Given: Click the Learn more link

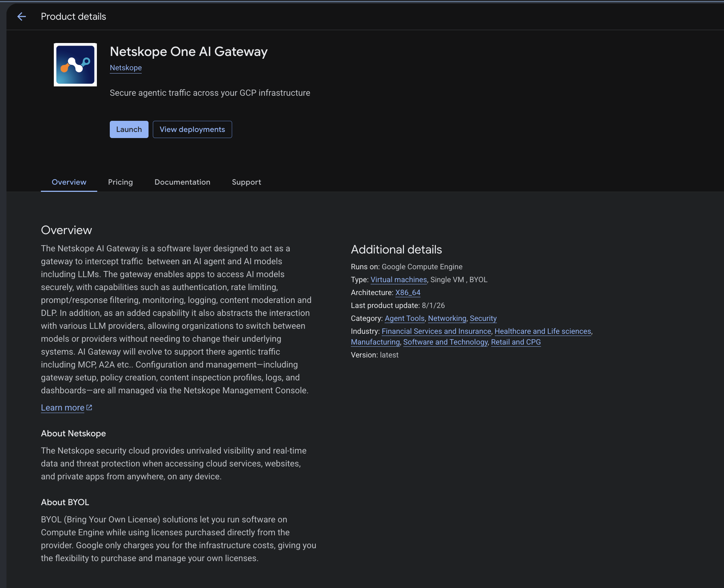Looking at the screenshot, I should click(63, 408).
